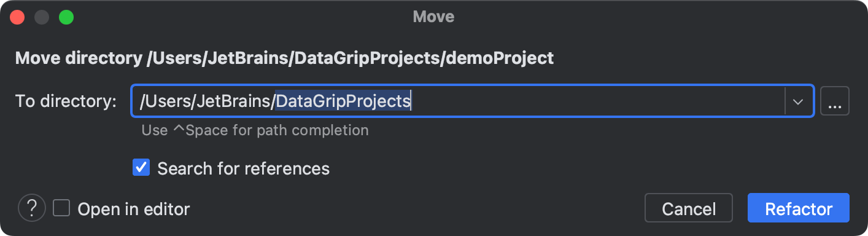Click empty space inside the directory combo box
The image size is (868, 236).
(595, 101)
